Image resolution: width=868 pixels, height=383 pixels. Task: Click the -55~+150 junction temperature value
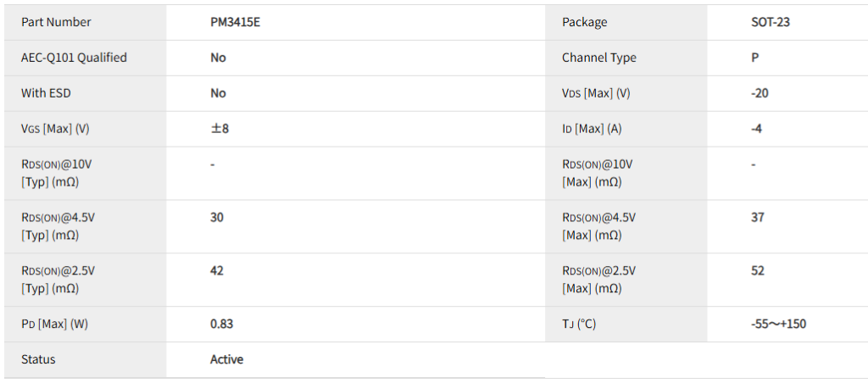pyautogui.click(x=778, y=324)
